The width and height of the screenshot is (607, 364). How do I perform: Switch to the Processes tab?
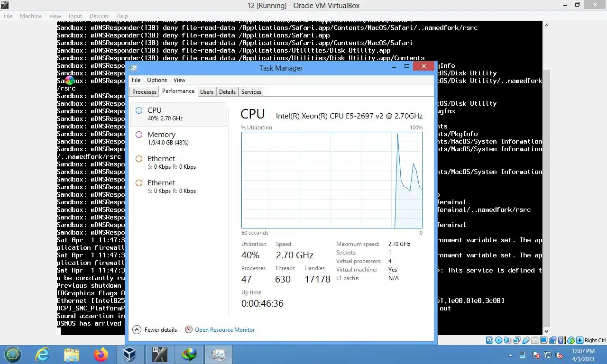144,92
